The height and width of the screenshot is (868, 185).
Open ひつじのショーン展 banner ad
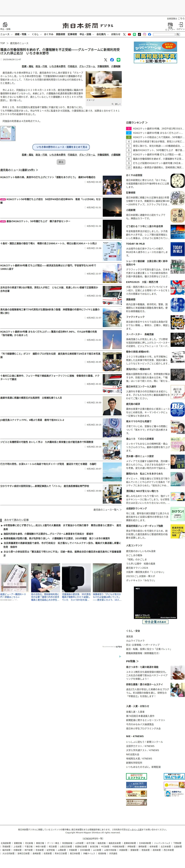pyautogui.click(x=155, y=47)
